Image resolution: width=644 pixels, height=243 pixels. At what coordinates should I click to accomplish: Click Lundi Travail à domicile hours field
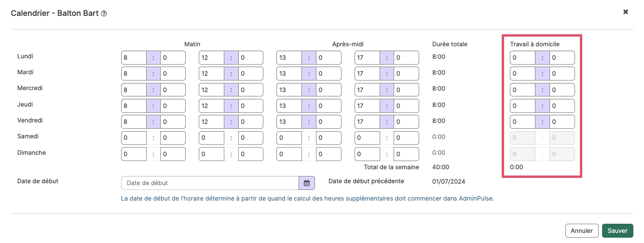tap(522, 58)
